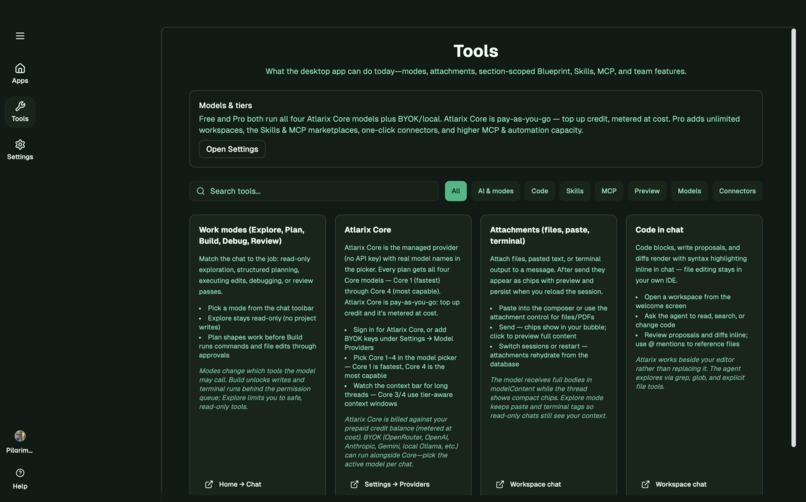Select the All filter tab
This screenshot has width=806, height=502.
point(455,191)
